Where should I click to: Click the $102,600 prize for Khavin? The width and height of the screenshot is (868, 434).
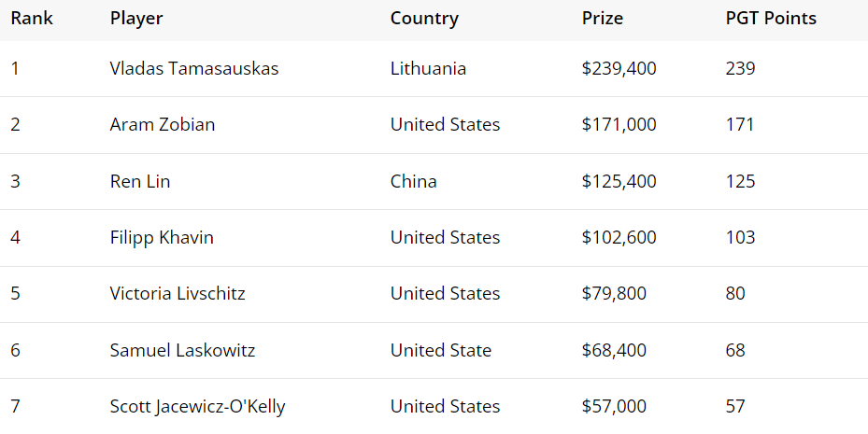pos(619,237)
